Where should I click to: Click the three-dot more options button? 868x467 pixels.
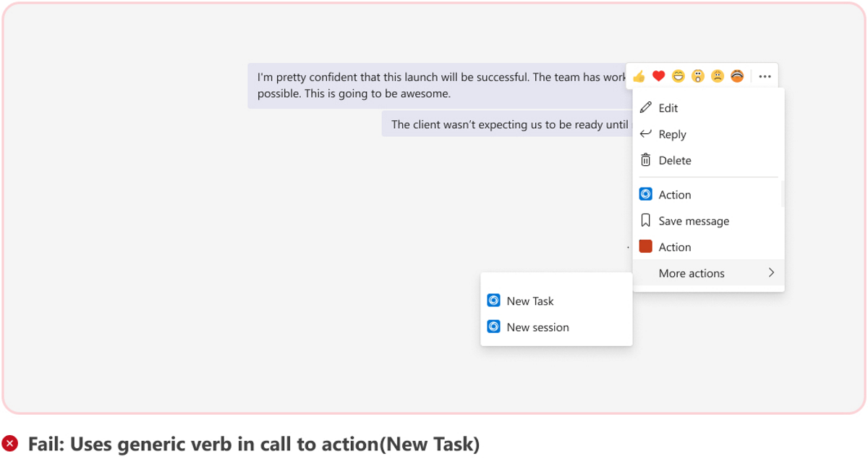(765, 76)
